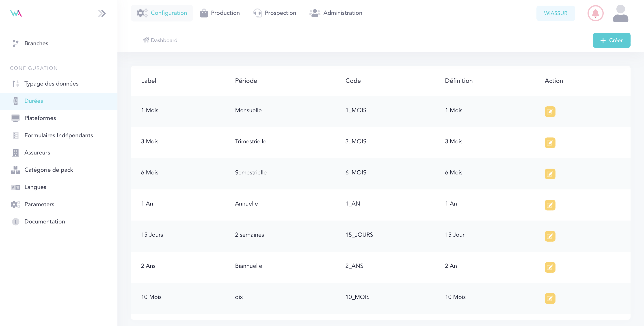Switch to the Production menu

tap(220, 13)
